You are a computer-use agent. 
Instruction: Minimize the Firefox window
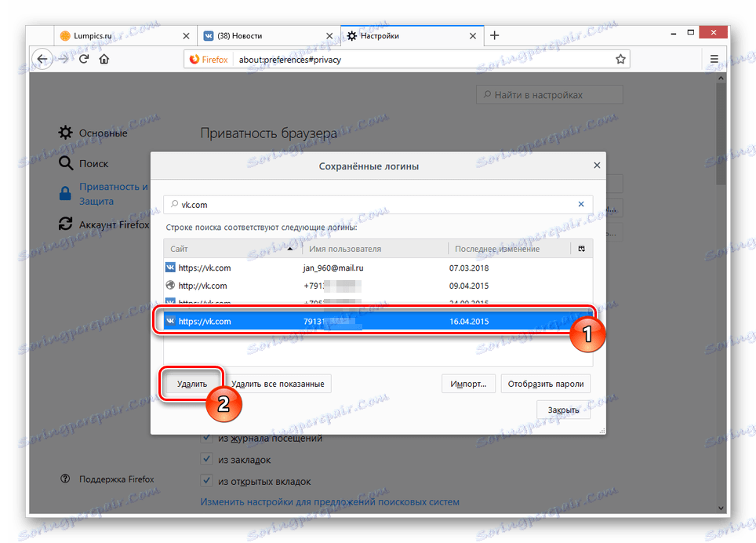tap(673, 33)
